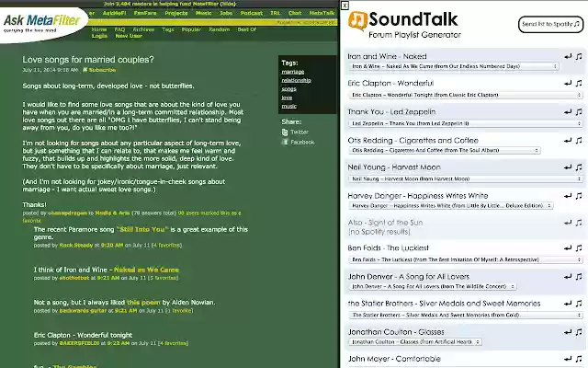Open the Podcast tab in MetaFilter

tap(251, 13)
